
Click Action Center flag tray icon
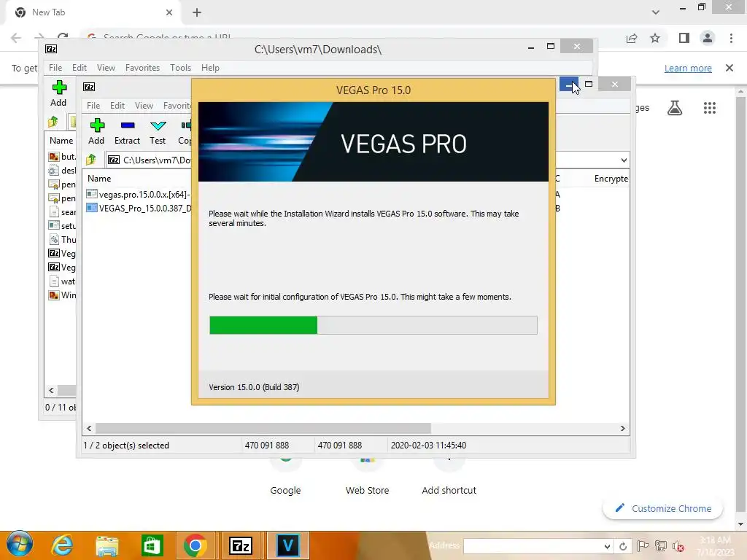pos(643,545)
